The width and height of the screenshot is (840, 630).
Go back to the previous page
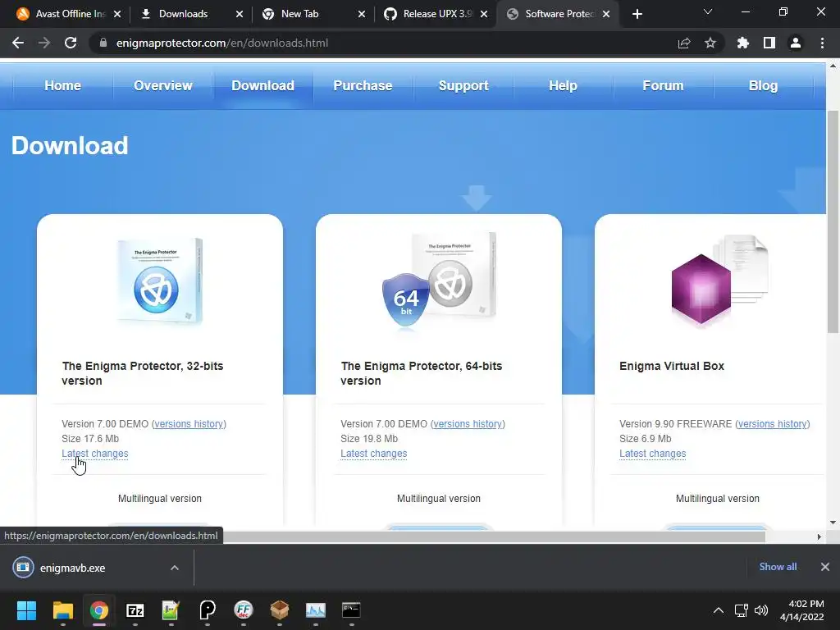click(x=18, y=43)
